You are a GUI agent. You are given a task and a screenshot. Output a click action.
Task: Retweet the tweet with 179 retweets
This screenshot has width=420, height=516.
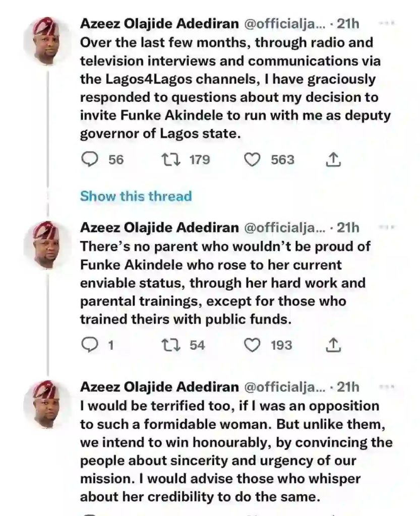point(171,160)
